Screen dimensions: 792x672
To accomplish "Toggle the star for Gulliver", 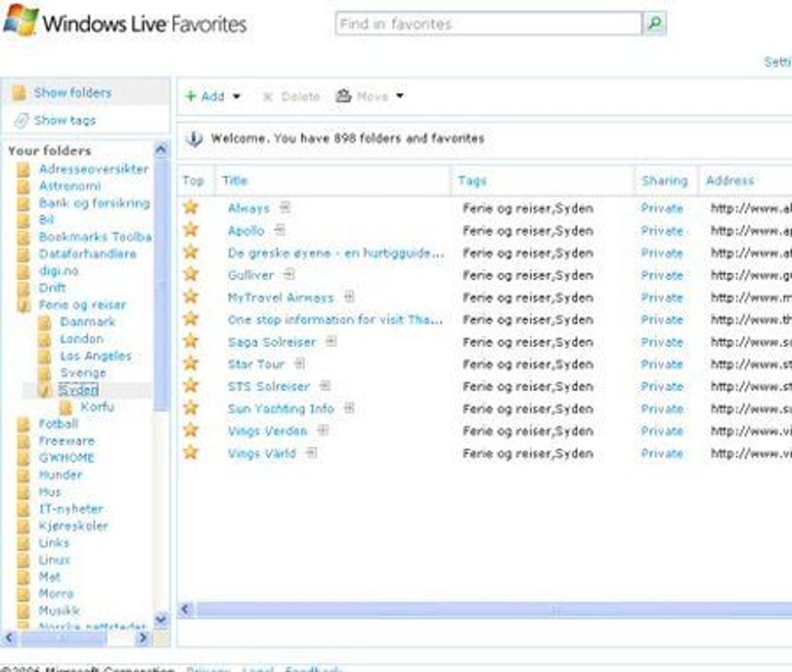I will coord(191,274).
